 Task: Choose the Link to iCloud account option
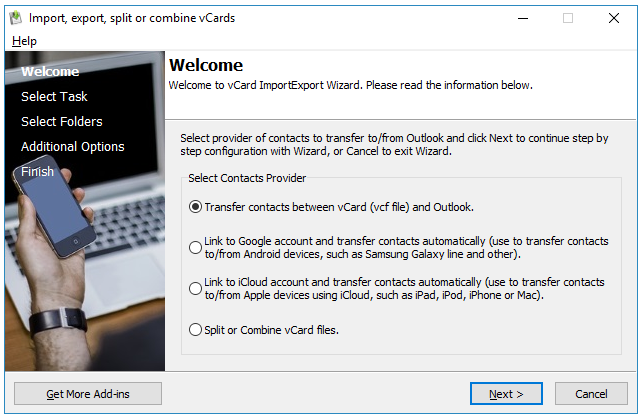tap(195, 289)
